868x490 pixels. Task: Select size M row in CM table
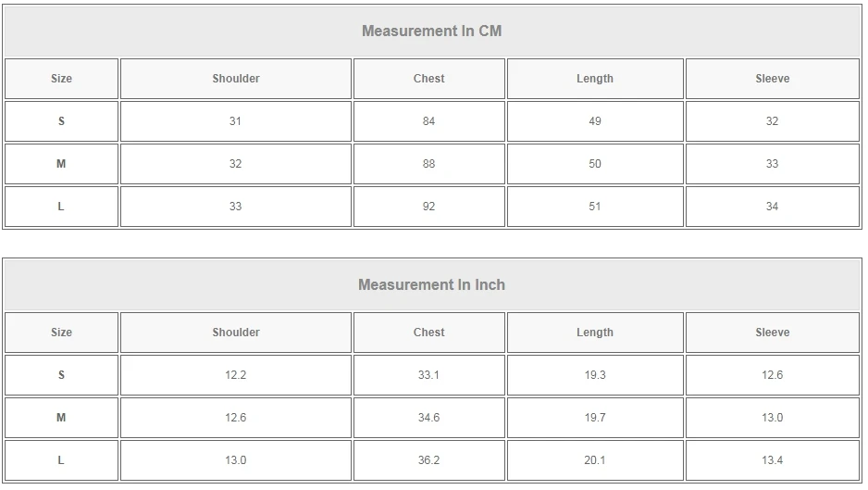61,164
